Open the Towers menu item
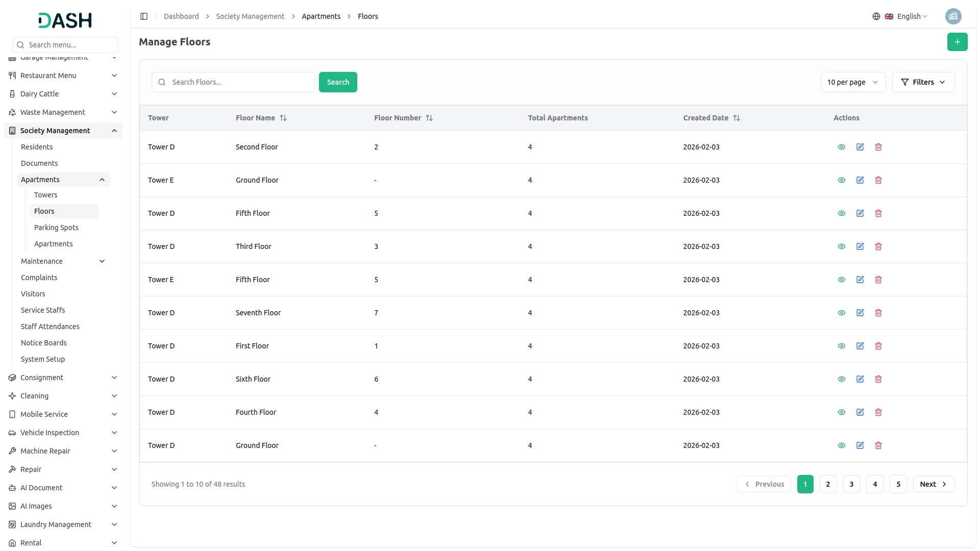980x551 pixels. (x=45, y=195)
